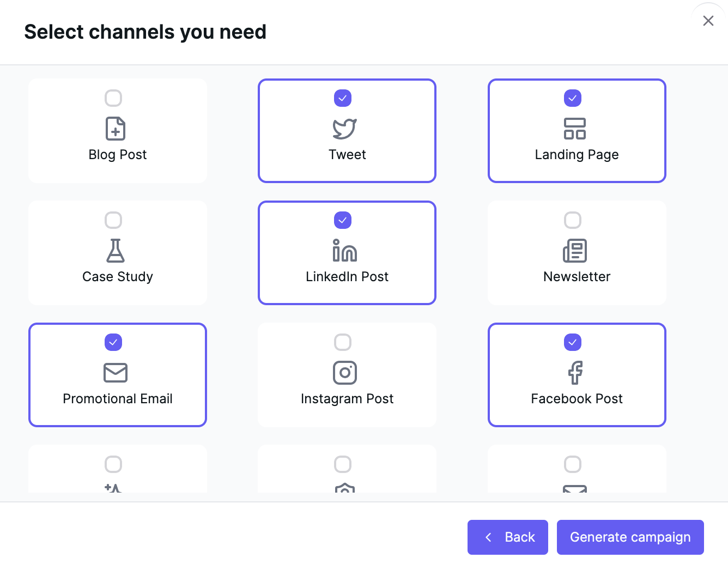The width and height of the screenshot is (728, 570).
Task: Click the LinkedIn logo icon
Action: (x=345, y=251)
